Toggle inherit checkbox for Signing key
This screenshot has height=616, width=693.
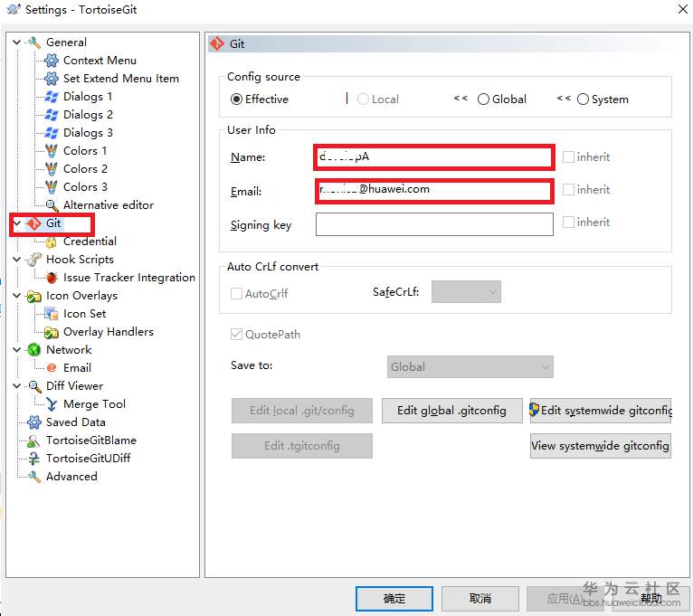(x=568, y=222)
